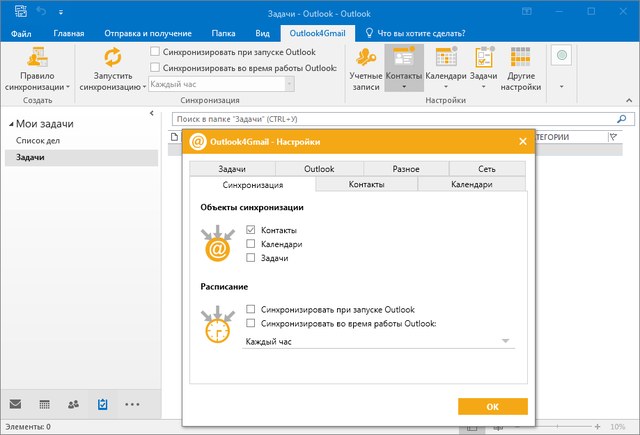
Task: Switch to Mail view in the navigation bar
Action: click(x=16, y=404)
